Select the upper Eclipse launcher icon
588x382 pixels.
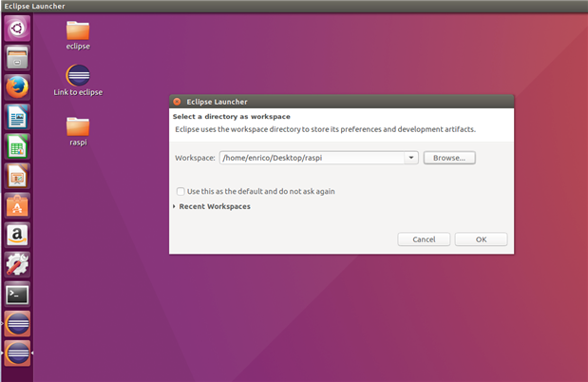17,324
